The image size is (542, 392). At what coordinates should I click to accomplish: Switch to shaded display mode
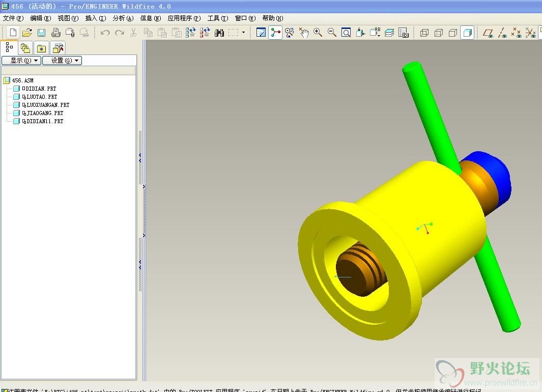(467, 33)
